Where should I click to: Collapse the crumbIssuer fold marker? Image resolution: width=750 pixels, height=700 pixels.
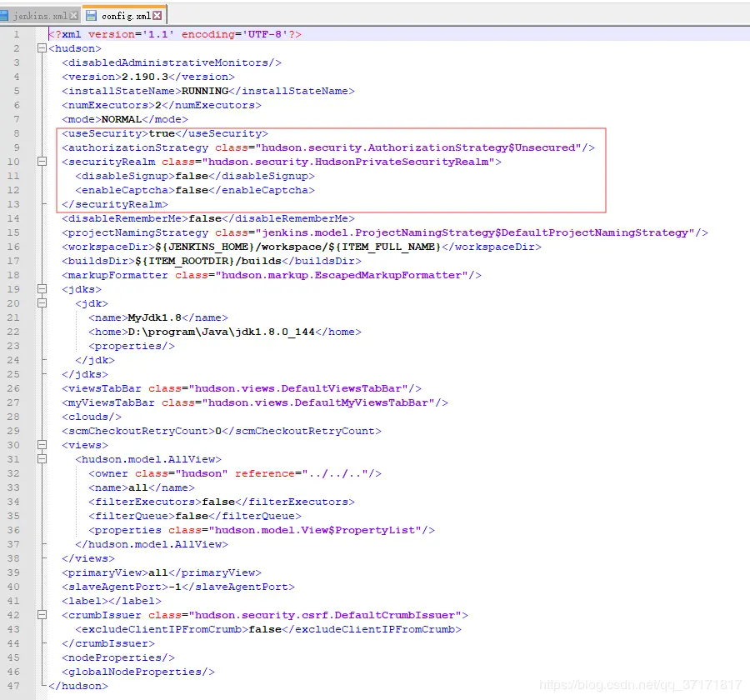[42, 615]
